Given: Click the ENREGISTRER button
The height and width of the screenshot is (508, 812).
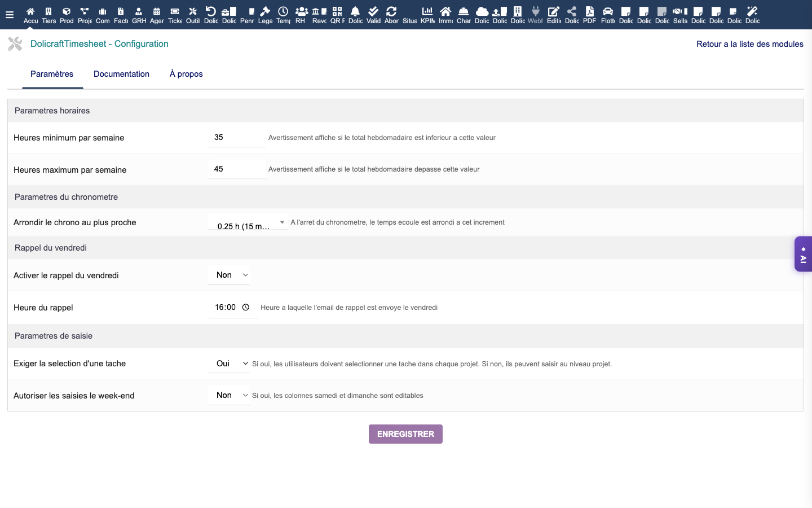Looking at the screenshot, I should point(405,434).
